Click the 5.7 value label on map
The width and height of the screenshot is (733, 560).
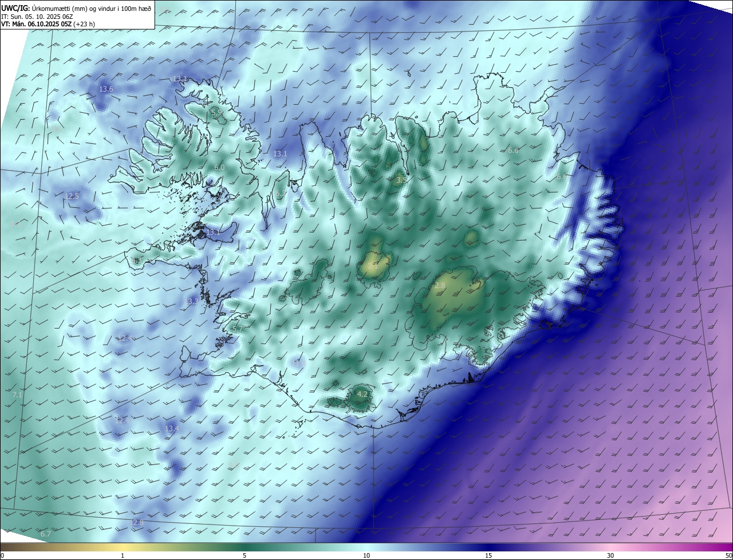pos(237,329)
